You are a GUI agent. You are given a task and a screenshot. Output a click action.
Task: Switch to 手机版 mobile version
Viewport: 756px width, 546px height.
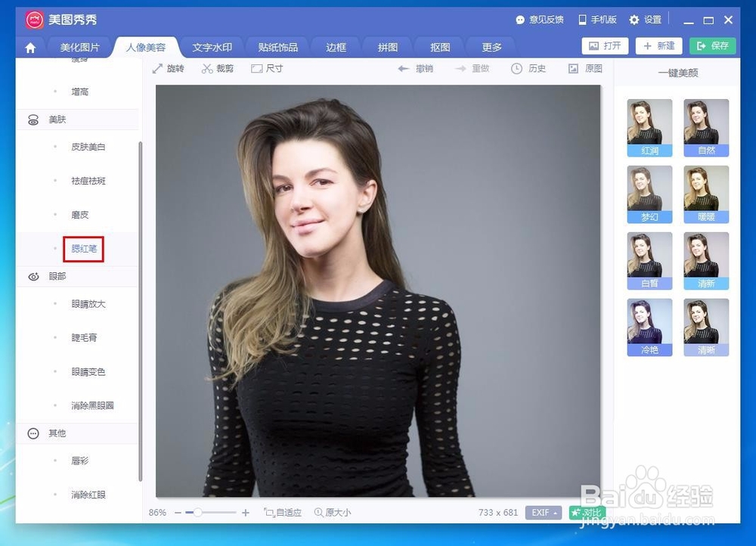pyautogui.click(x=597, y=20)
